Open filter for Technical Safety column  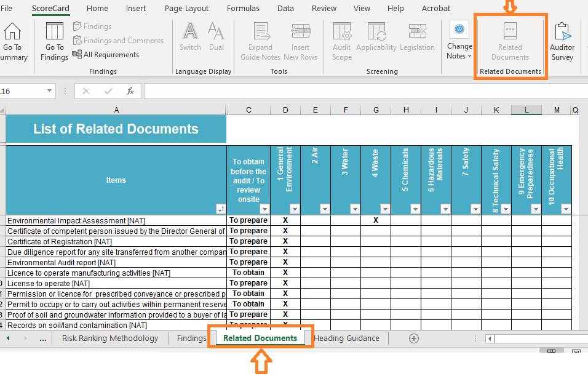point(506,209)
